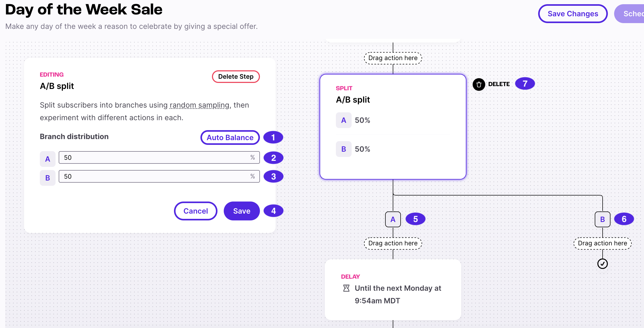This screenshot has width=644, height=328.
Task: Click the checkmark end node under branch B
Action: click(602, 264)
